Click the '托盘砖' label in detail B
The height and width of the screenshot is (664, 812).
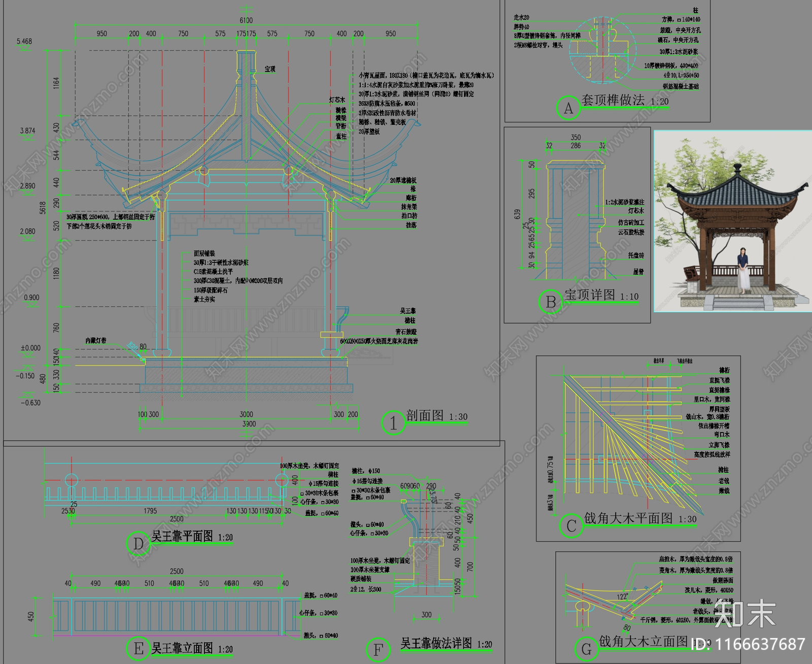pos(636,255)
